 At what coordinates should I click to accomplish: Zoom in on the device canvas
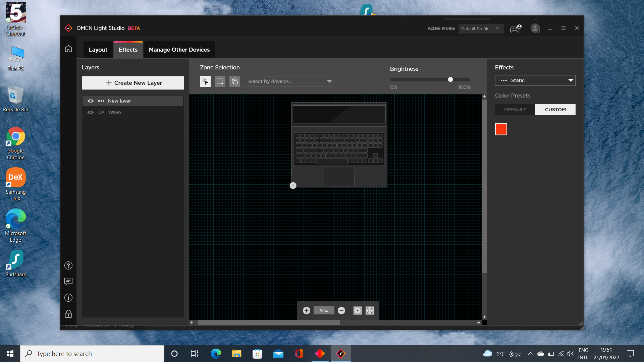(x=306, y=310)
